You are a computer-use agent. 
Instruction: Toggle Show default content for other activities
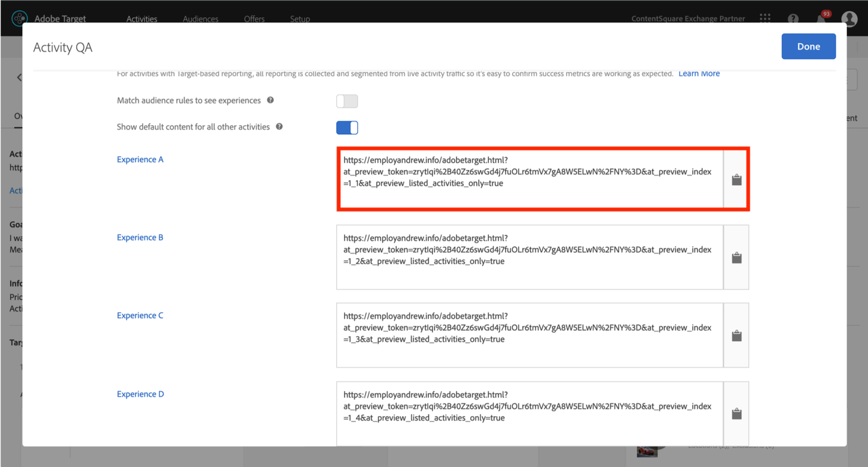tap(347, 128)
